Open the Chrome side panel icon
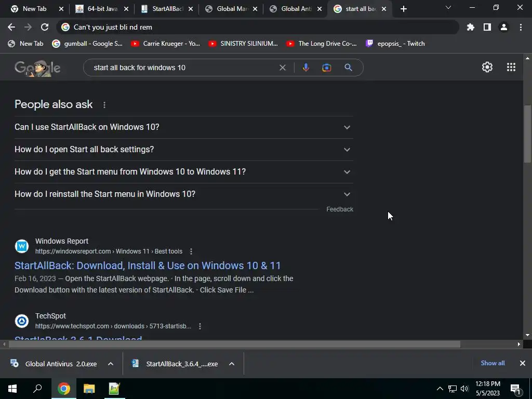 tap(487, 27)
